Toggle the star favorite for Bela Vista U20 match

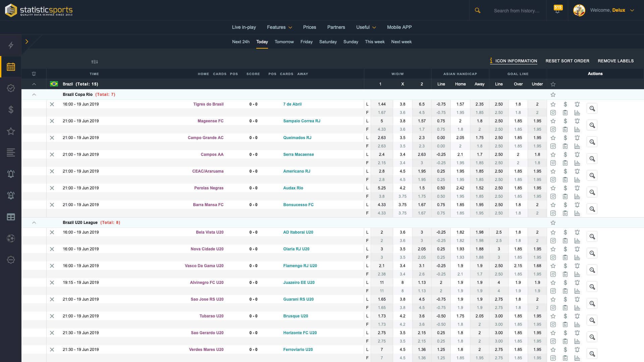coord(553,232)
